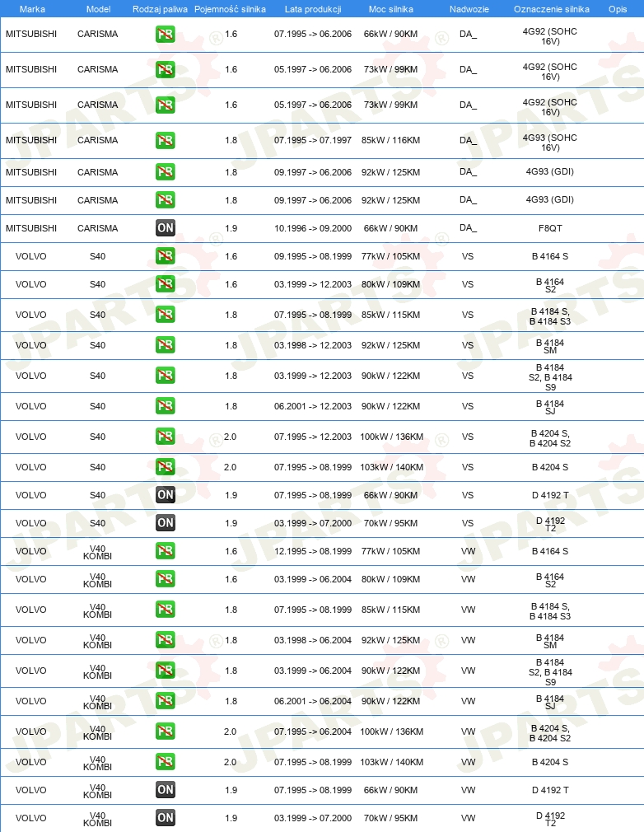The height and width of the screenshot is (832, 644).
Task: Click D 4192 T2 code in V40 KOMBI row
Action: point(550,820)
